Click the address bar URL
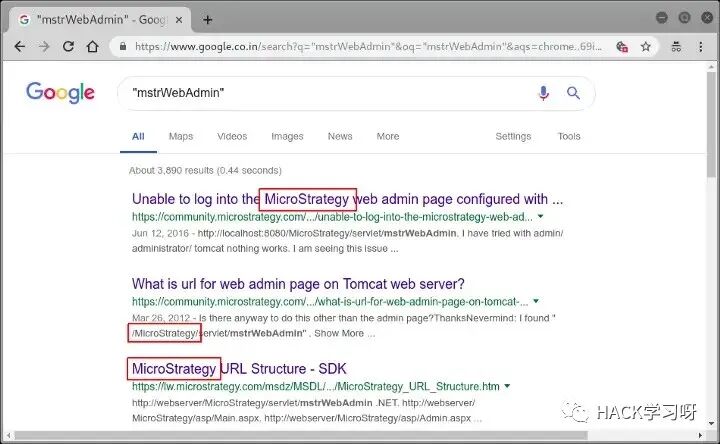The height and width of the screenshot is (444, 720). 367,46
